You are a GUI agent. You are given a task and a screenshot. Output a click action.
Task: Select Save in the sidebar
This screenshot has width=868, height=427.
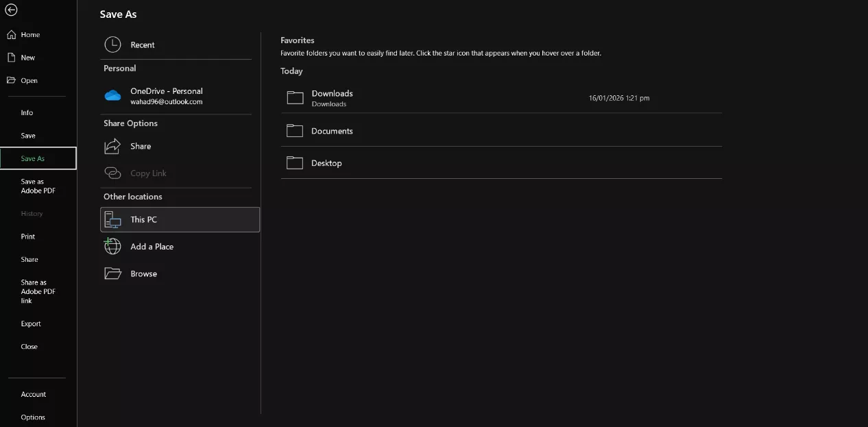[28, 136]
